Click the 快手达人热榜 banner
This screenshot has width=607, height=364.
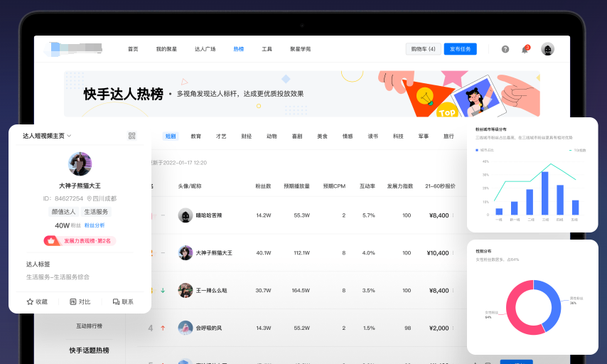(302, 94)
